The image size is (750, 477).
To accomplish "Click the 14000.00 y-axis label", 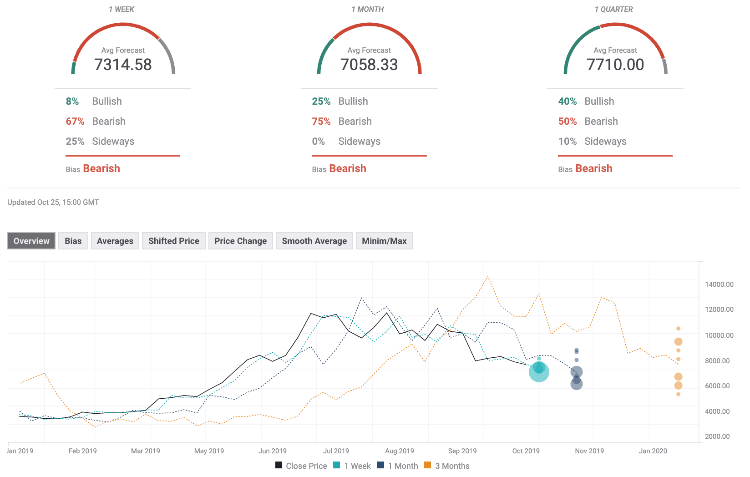I will [x=720, y=284].
